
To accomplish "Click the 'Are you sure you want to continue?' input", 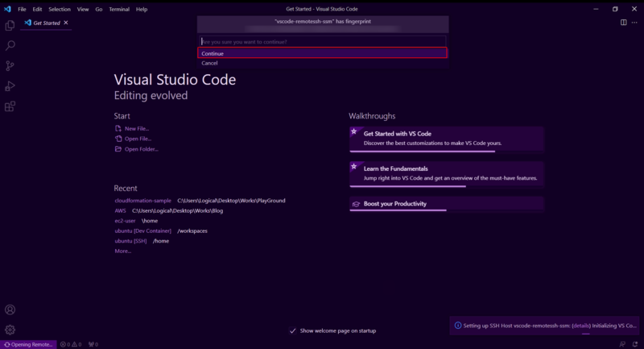I will (x=323, y=42).
